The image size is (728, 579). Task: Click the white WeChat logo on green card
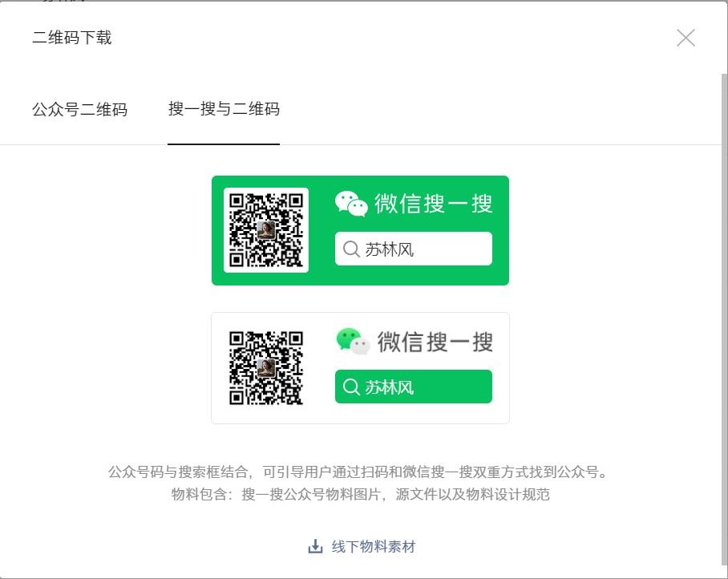pos(351,204)
